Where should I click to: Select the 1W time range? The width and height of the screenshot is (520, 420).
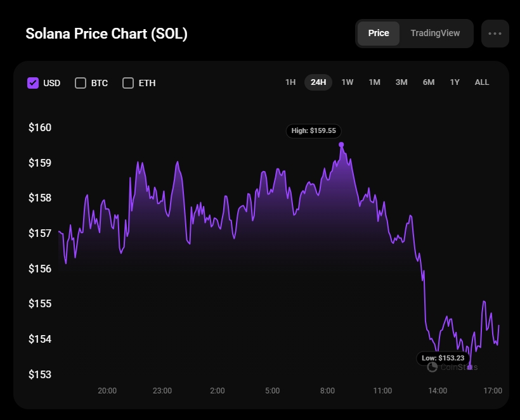click(348, 82)
